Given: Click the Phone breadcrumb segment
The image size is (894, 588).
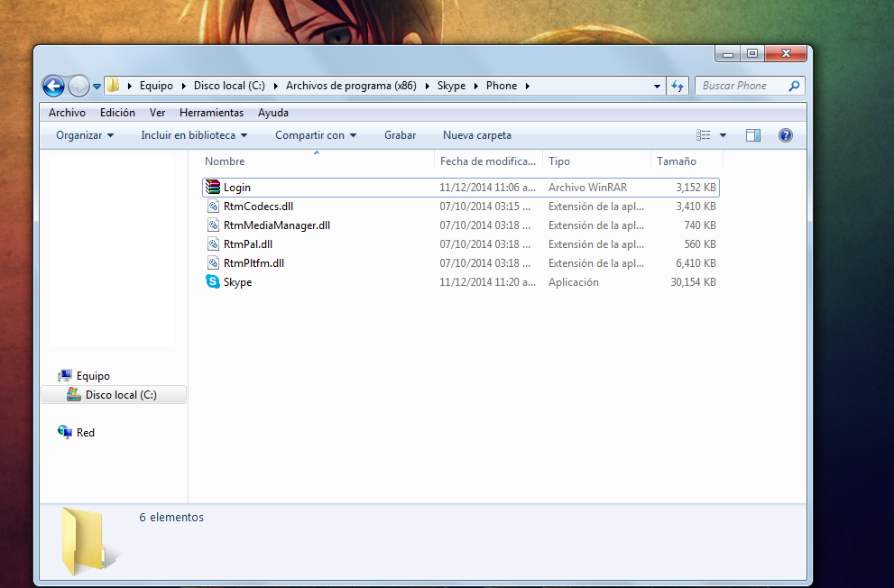Looking at the screenshot, I should [502, 86].
